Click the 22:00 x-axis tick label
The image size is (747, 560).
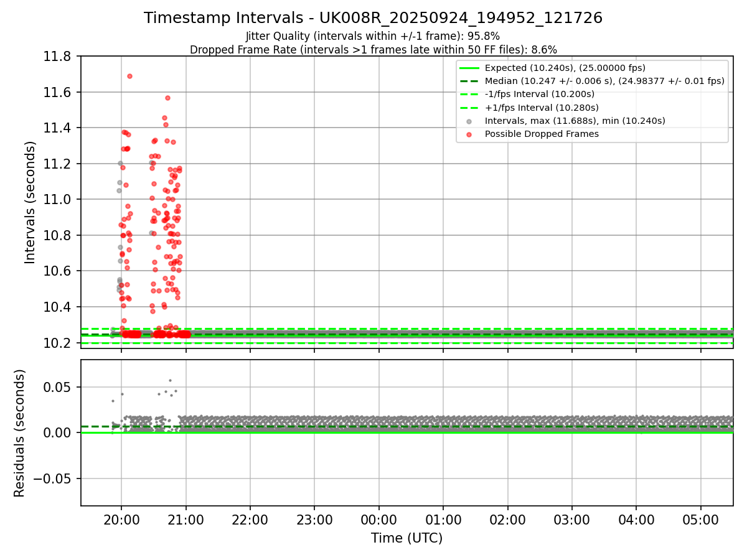(250, 520)
